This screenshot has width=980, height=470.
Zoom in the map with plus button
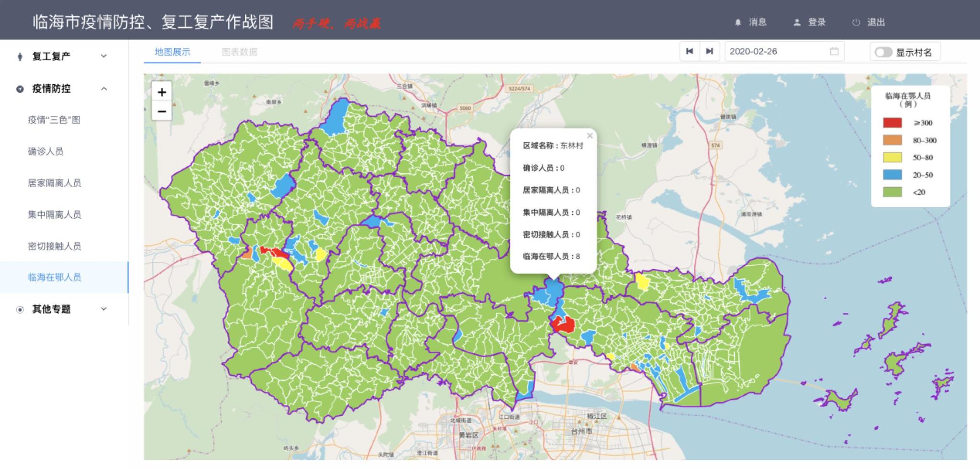pos(162,92)
